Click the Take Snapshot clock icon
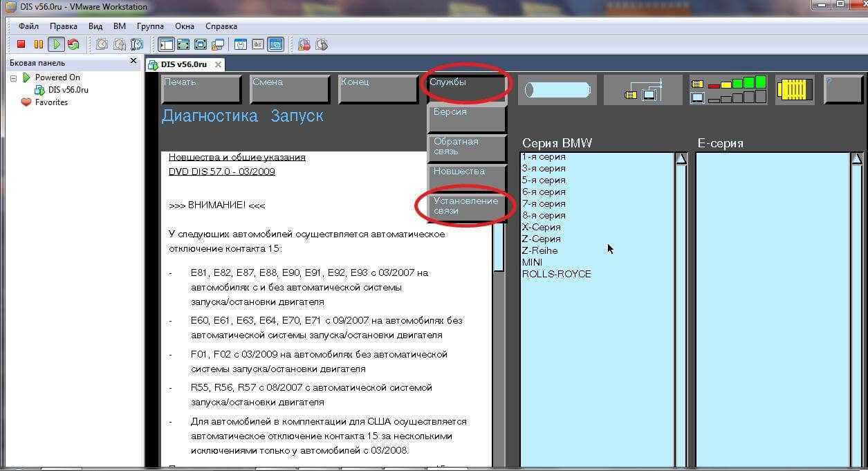This screenshot has height=471, width=868. click(102, 44)
